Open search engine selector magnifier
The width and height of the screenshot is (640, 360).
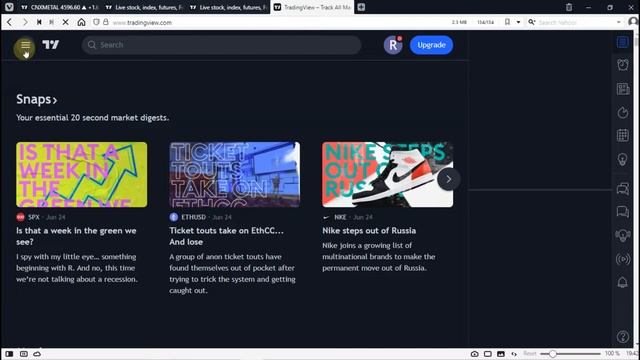tap(531, 22)
